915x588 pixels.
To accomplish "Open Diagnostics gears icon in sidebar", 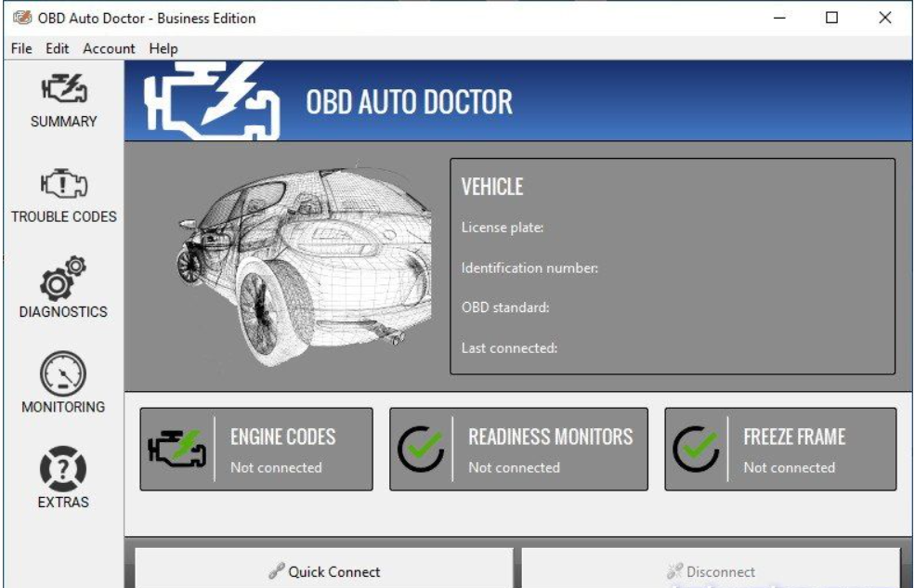I will pos(63,279).
